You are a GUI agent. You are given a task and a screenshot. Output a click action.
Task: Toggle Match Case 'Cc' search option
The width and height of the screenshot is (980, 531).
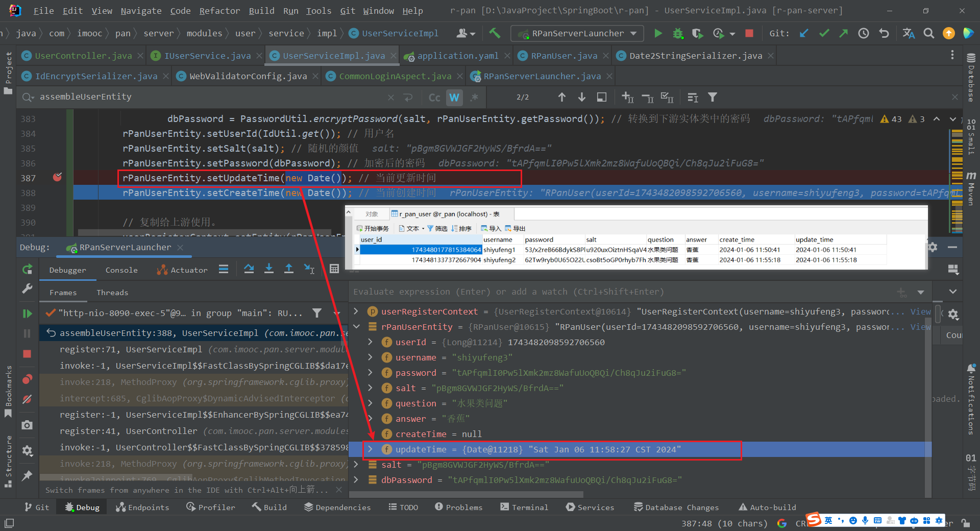coord(434,97)
